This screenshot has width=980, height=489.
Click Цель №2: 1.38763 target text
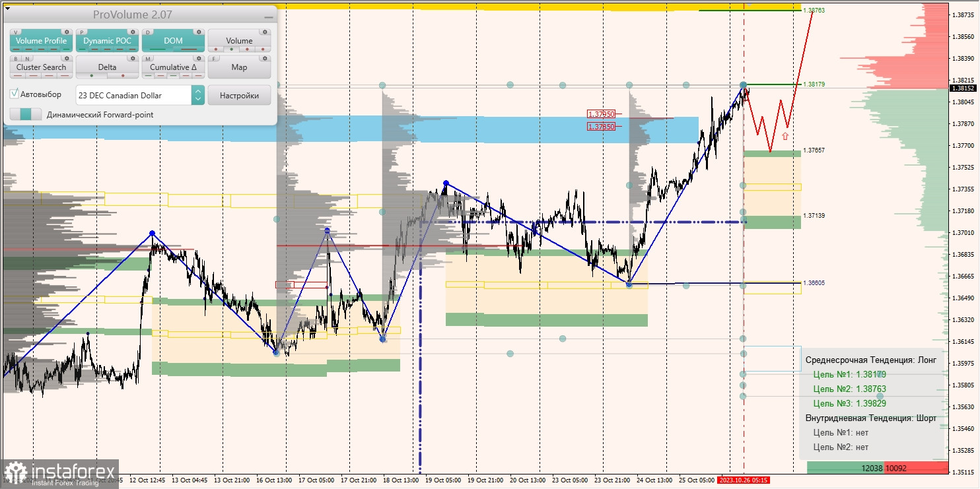coord(849,389)
